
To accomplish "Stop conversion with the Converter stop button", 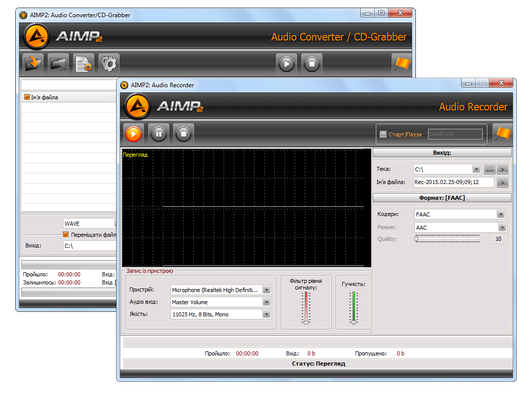I will (x=312, y=64).
